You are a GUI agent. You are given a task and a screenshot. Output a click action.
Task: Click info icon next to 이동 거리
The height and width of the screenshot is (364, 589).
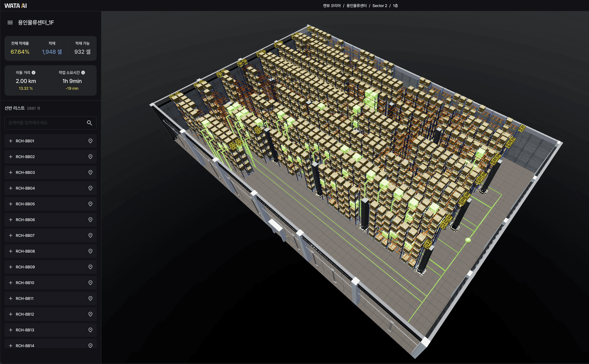pos(34,73)
